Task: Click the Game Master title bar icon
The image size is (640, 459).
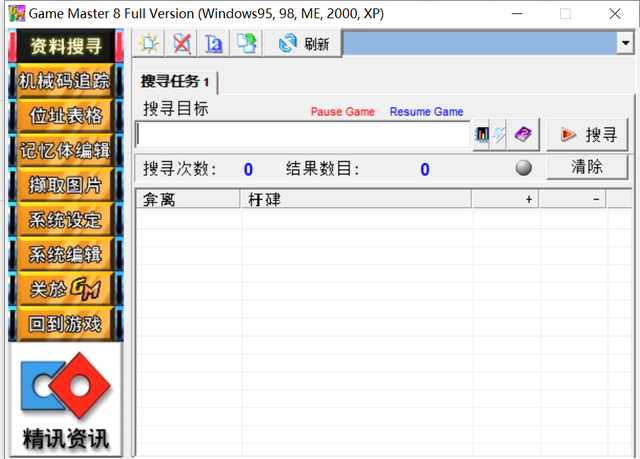Action: tap(17, 14)
